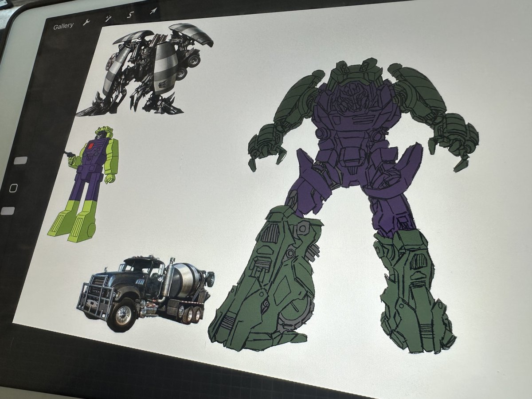The image size is (532, 399).
Task: Tap the brush size slider handle
Action: pyautogui.click(x=20, y=160)
